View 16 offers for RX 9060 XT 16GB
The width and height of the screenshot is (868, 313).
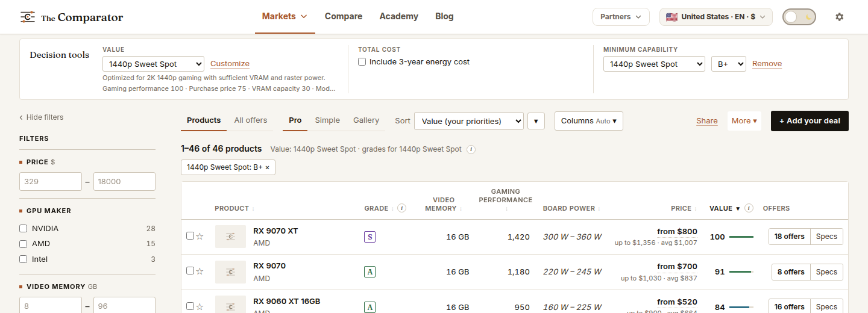coord(790,306)
